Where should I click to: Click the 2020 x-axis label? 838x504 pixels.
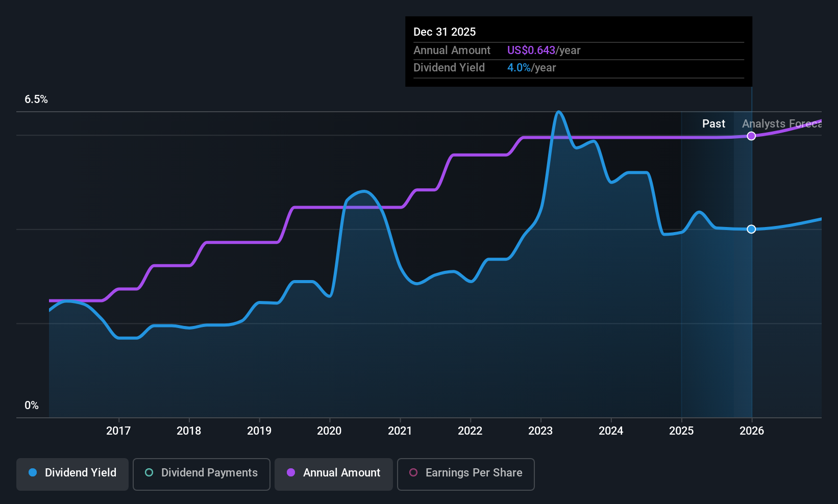(x=329, y=431)
